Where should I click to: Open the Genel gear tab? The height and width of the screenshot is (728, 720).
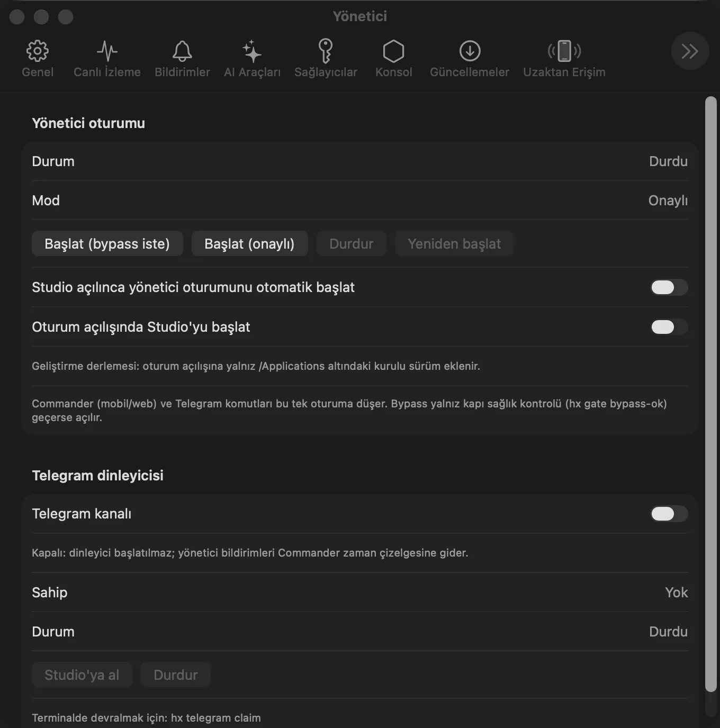[38, 59]
